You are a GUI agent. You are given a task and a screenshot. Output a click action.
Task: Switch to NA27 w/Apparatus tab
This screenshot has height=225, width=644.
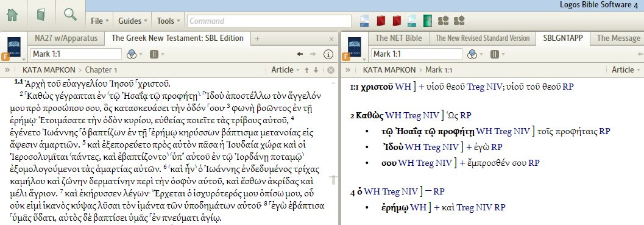coord(66,38)
